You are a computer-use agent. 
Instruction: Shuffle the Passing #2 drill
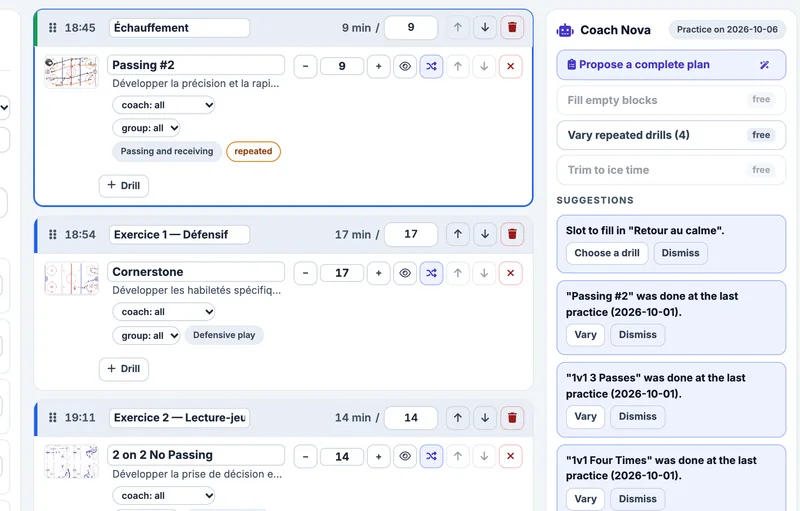point(431,66)
